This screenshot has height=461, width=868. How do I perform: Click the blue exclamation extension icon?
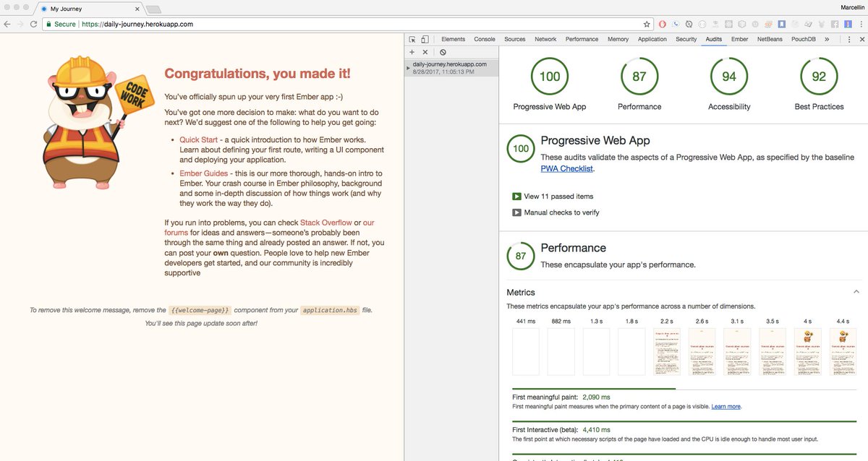[848, 24]
